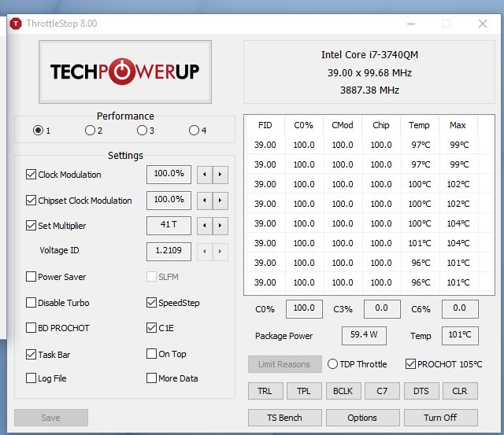Open the TRL turbo ratio limits window
This screenshot has height=435, width=504.
tap(265, 391)
